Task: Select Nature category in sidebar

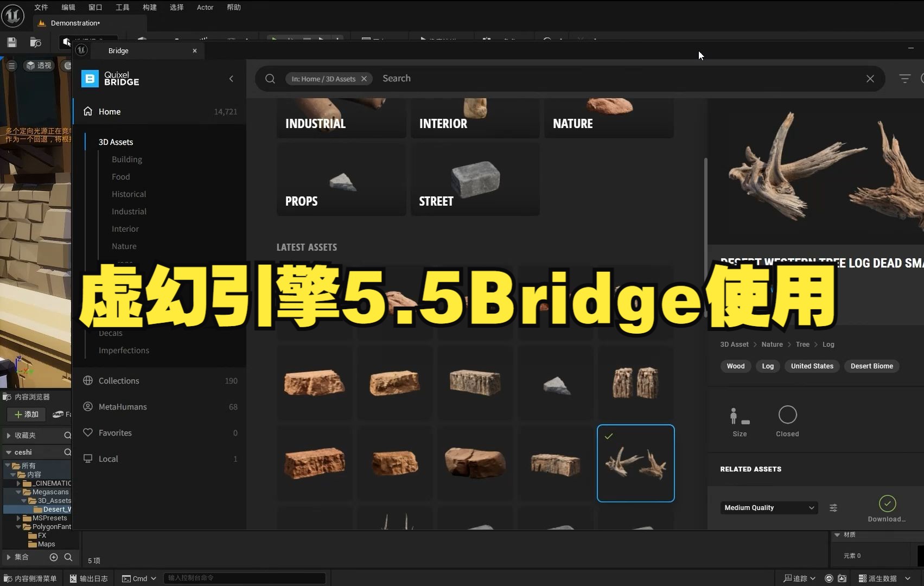Action: click(124, 246)
